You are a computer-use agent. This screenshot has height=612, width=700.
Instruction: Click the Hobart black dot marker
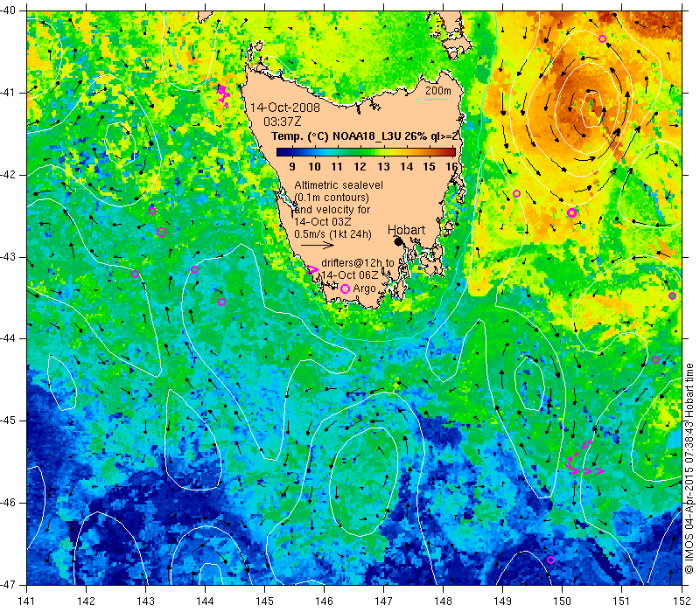[x=399, y=241]
